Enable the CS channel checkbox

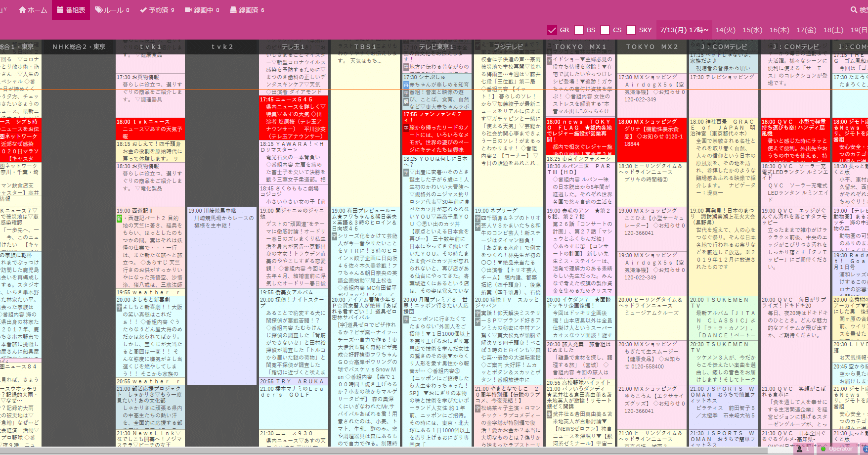tap(606, 30)
